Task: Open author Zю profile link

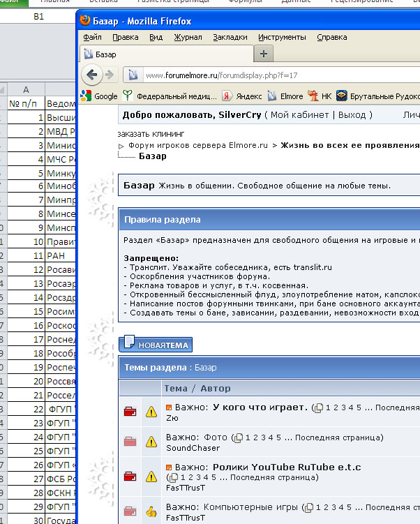Action: [x=172, y=418]
